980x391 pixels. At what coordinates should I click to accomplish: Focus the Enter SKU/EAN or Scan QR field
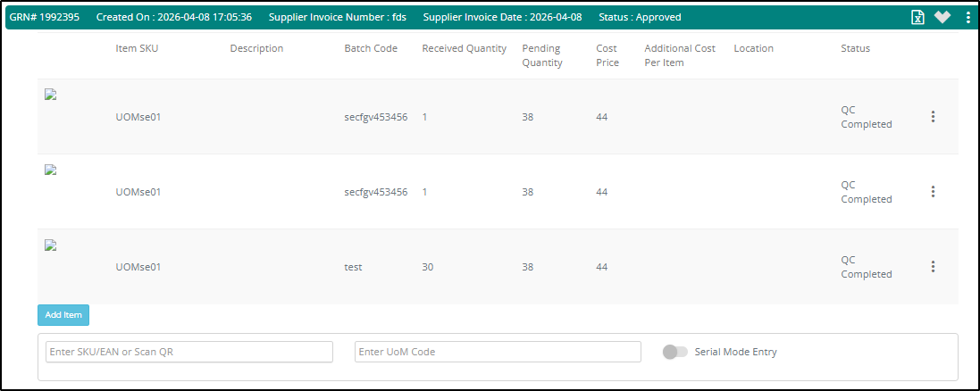(188, 352)
